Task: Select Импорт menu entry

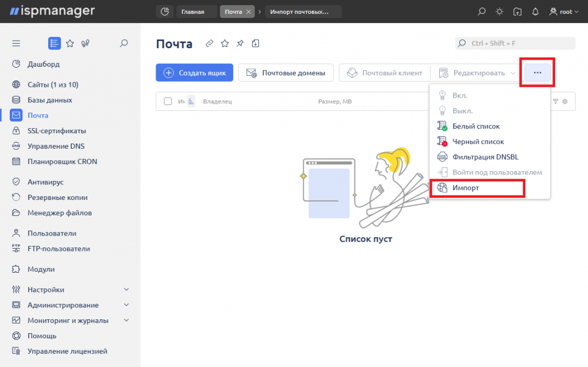Action: [490, 188]
